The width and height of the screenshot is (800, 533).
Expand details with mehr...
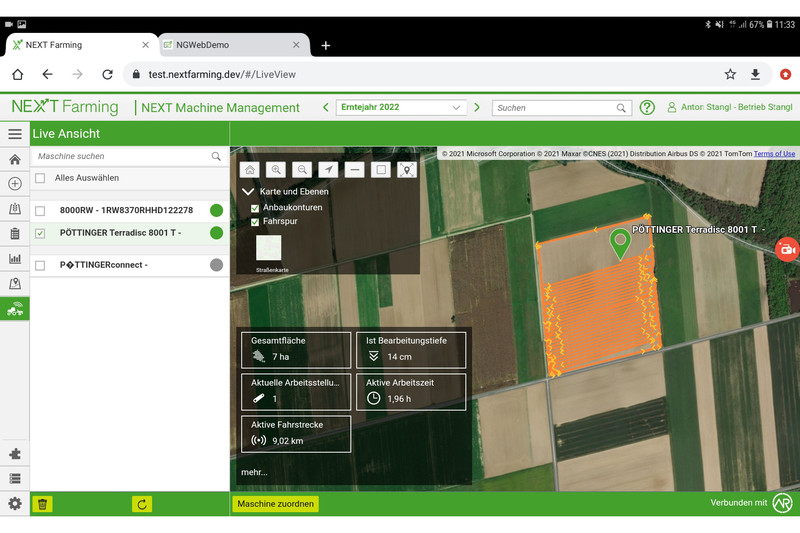pyautogui.click(x=254, y=472)
